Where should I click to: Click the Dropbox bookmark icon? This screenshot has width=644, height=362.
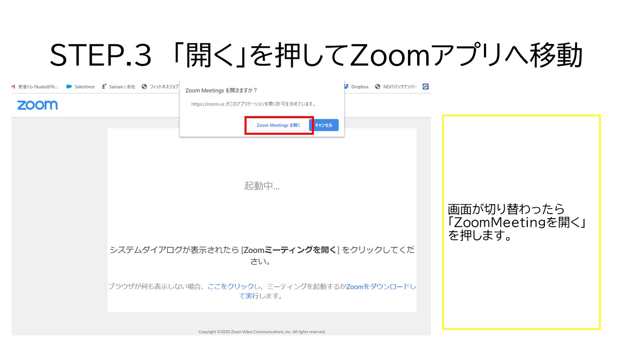pyautogui.click(x=346, y=86)
